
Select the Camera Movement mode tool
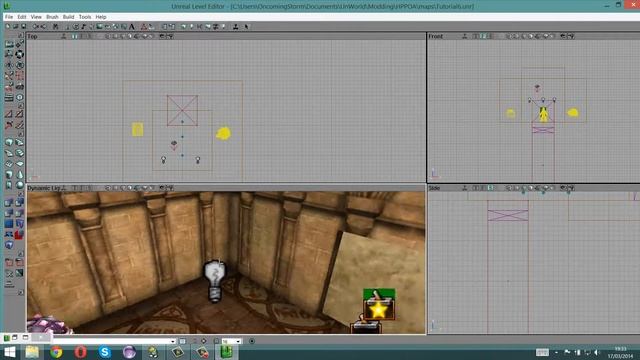point(9,44)
